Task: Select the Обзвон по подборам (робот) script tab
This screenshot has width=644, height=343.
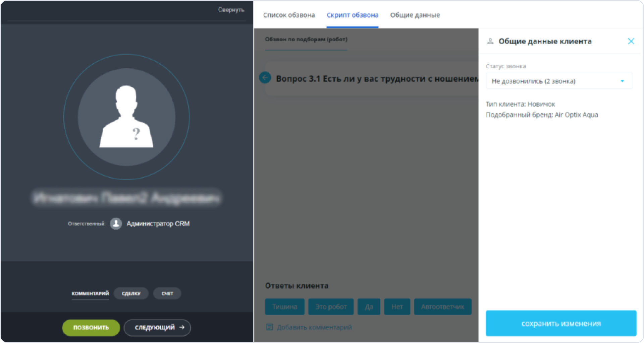Action: 306,40
